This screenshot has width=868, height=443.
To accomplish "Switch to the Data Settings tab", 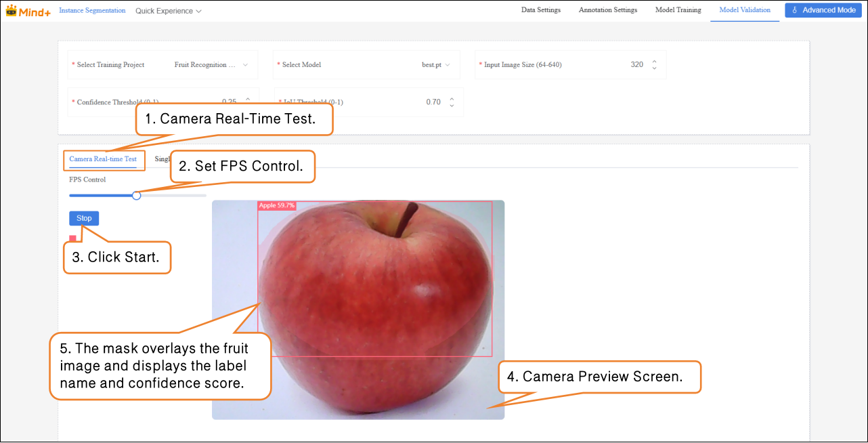I will pos(540,10).
